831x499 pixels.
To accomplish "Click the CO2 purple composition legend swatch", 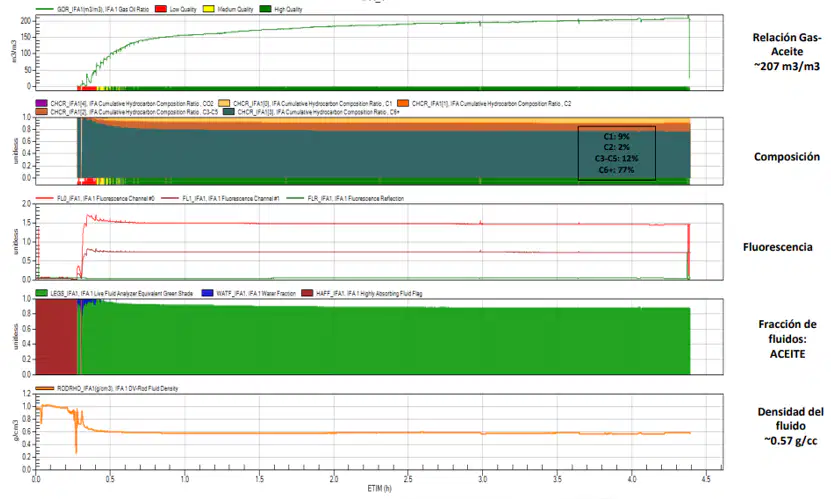I will 41,103.
